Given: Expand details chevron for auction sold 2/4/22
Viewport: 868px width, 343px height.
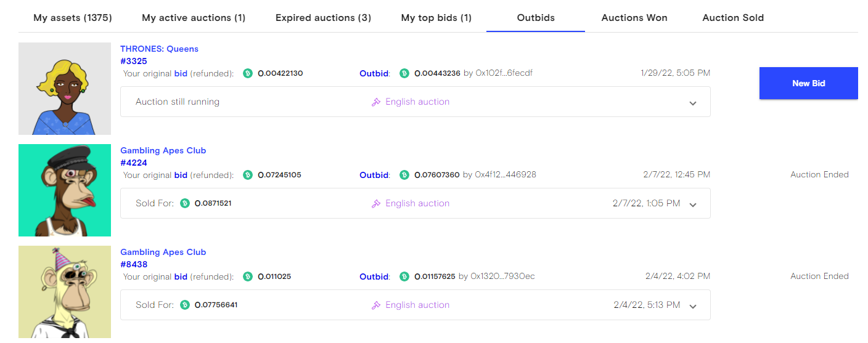Looking at the screenshot, I should pos(693,306).
